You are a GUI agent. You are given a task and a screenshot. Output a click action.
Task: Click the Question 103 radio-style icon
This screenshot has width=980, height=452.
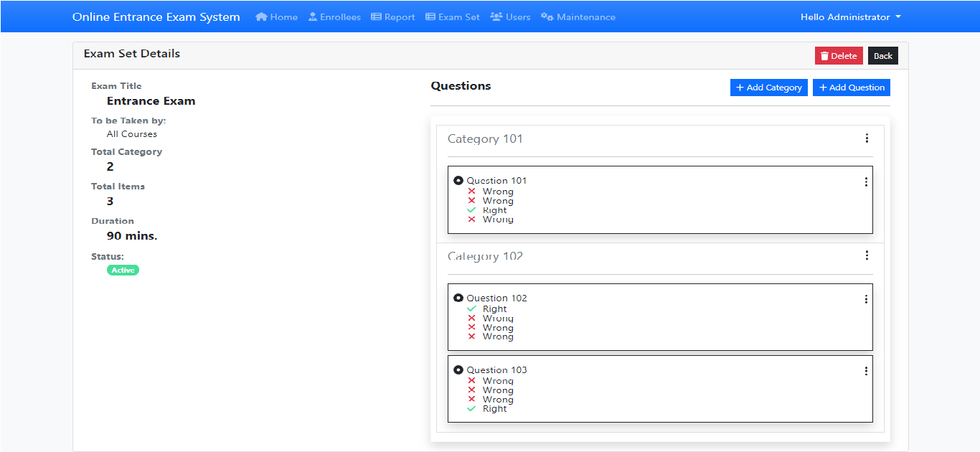[458, 369]
